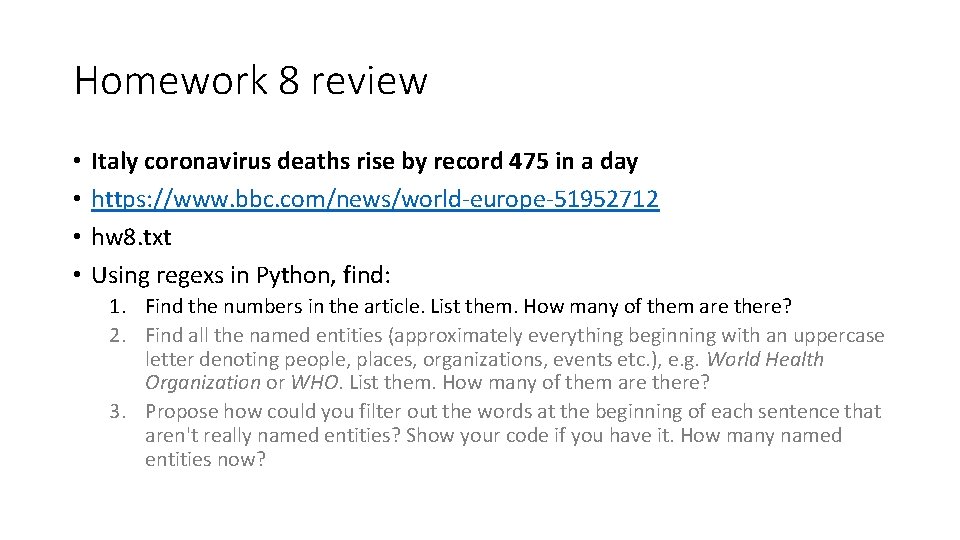Click the "2." list number marker
Screen dimensions: 960x540
pyautogui.click(x=118, y=336)
